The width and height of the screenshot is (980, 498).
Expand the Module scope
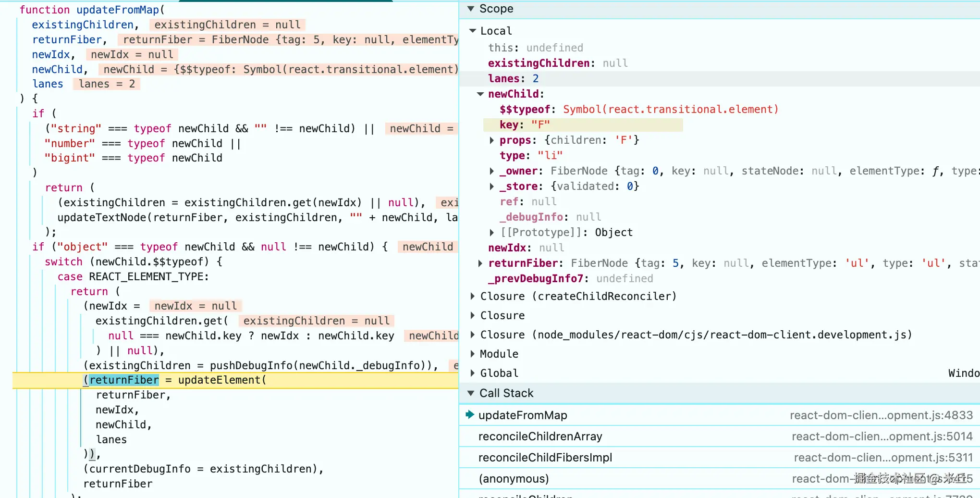point(473,354)
